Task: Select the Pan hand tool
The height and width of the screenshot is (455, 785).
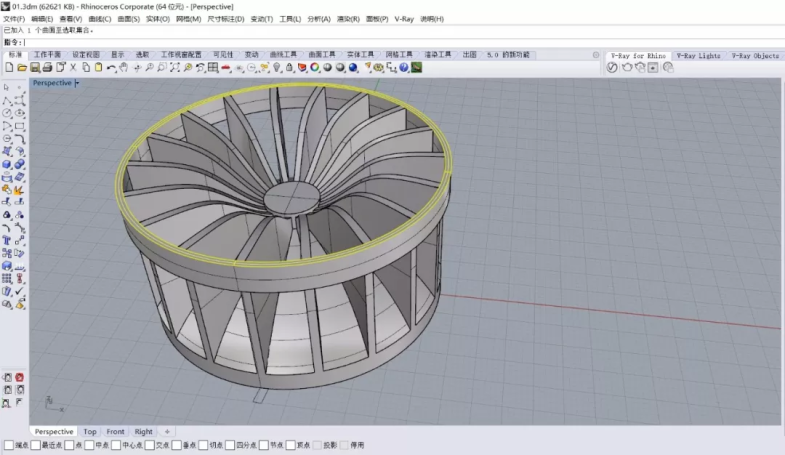Action: click(x=123, y=68)
